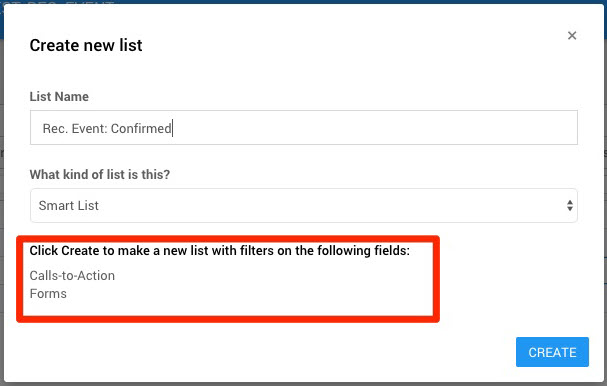Click the 'List Name' label
Viewport: 607px width, 386px height.
click(x=59, y=96)
